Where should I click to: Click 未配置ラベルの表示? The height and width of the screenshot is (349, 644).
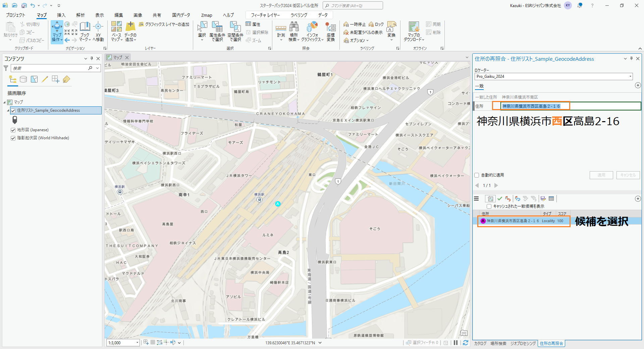tap(363, 32)
